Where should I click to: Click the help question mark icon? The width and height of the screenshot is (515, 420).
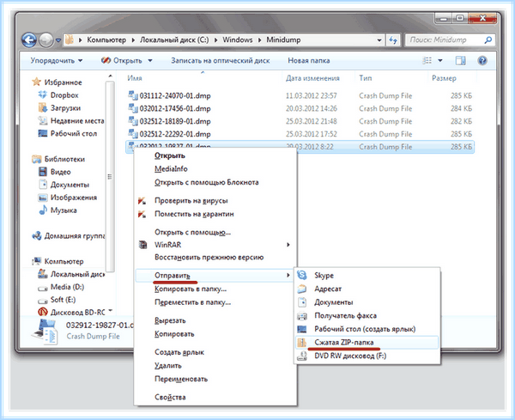tap(482, 60)
